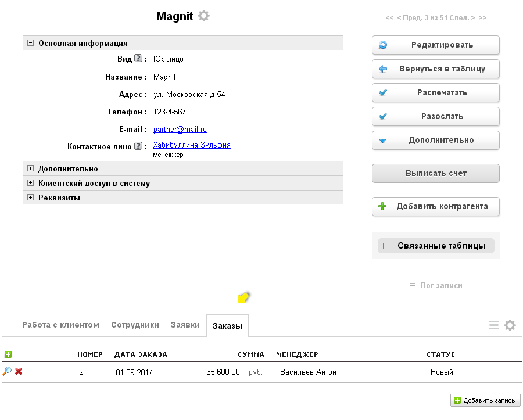Switch to the Работа с клиентом tab
Screen dimensions: 523x420
pos(60,325)
